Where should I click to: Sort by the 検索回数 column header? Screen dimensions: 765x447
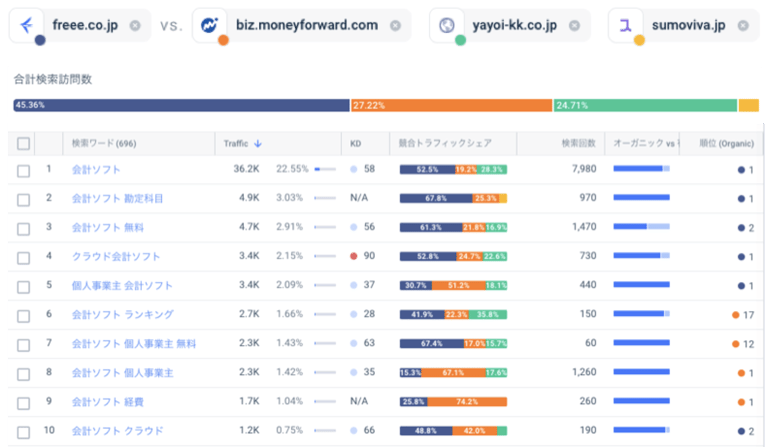579,143
